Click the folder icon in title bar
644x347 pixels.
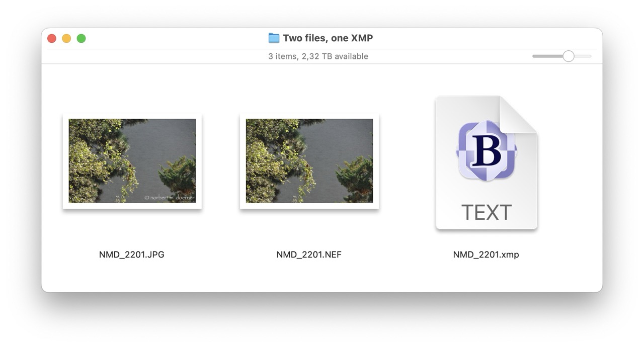(274, 38)
